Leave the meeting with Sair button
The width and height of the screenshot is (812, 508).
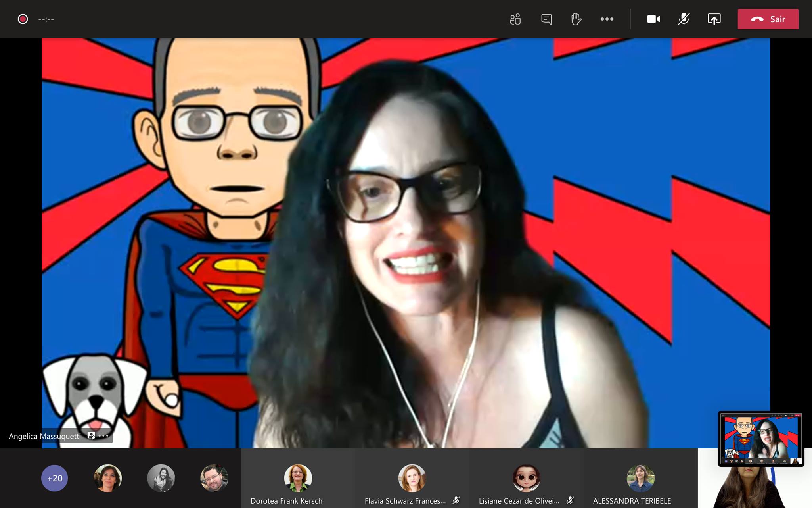click(768, 19)
